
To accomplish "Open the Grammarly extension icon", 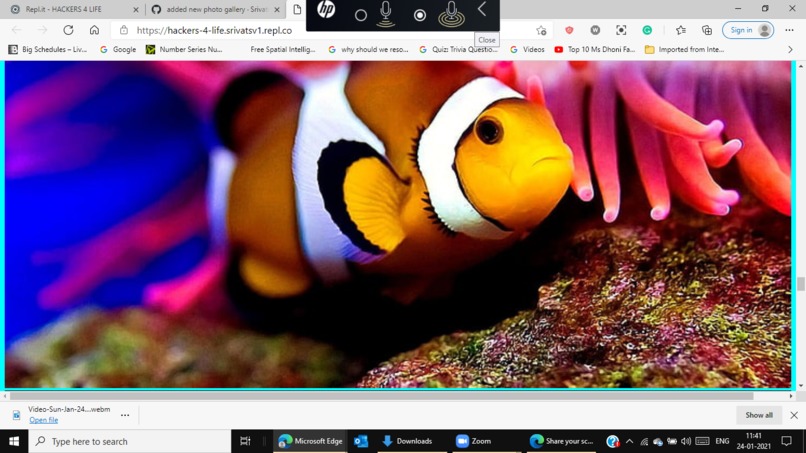I will (647, 30).
